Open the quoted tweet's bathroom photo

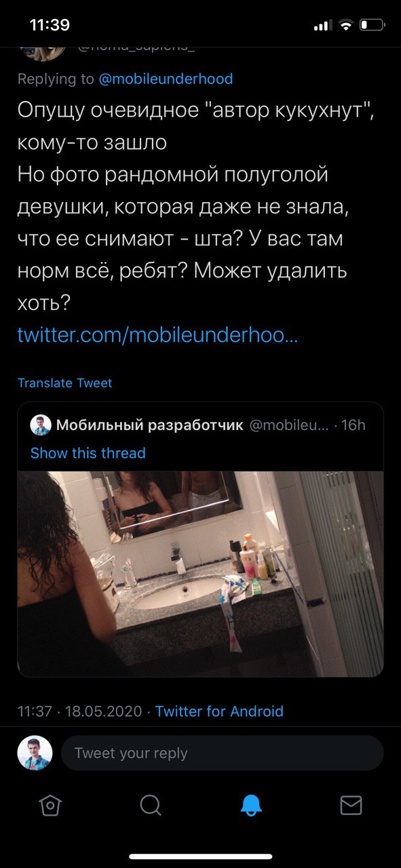(x=200, y=574)
